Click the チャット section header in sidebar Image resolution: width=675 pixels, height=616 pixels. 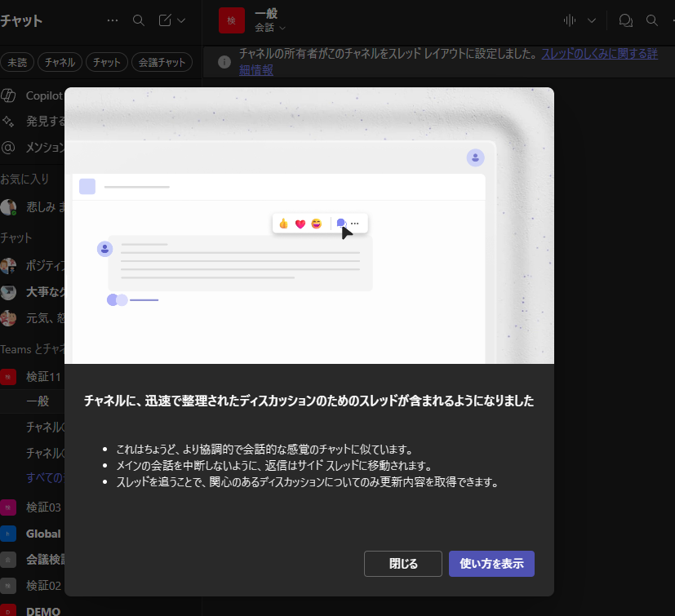[x=16, y=237]
